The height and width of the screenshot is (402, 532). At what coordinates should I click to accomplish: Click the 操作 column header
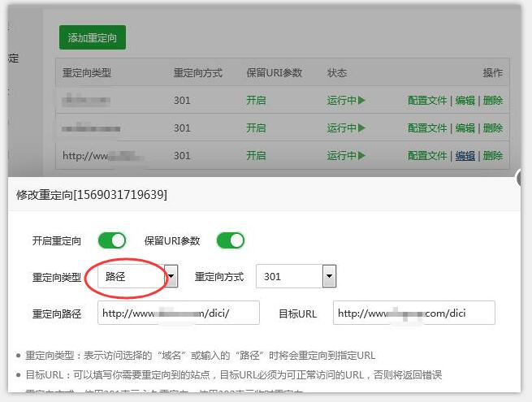pyautogui.click(x=493, y=72)
